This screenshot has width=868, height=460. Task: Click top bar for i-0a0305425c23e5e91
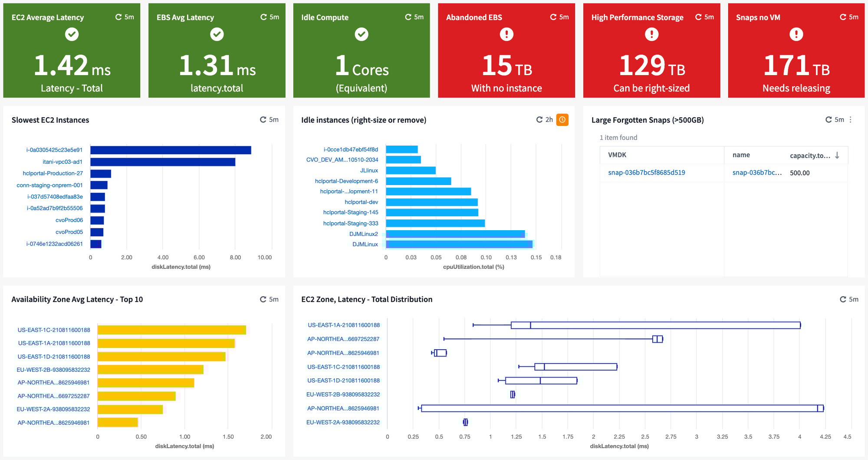(171, 150)
